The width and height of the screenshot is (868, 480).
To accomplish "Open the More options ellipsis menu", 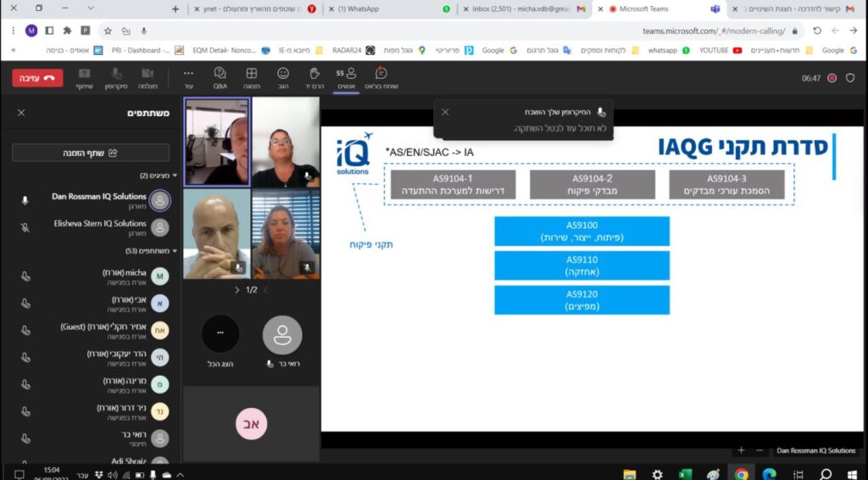I will click(x=188, y=78).
